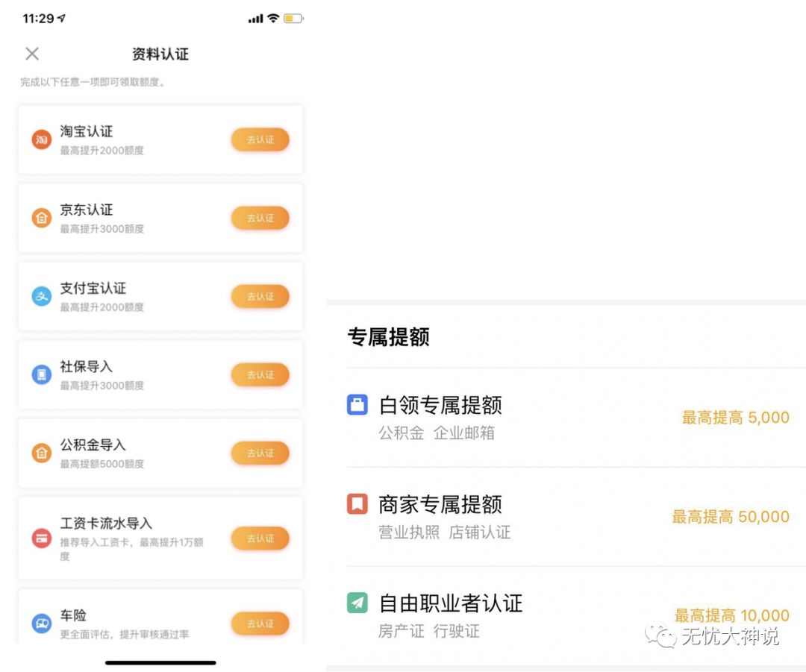The width and height of the screenshot is (806, 672).
Task: Select the 公积金导入 title text
Action: (93, 445)
